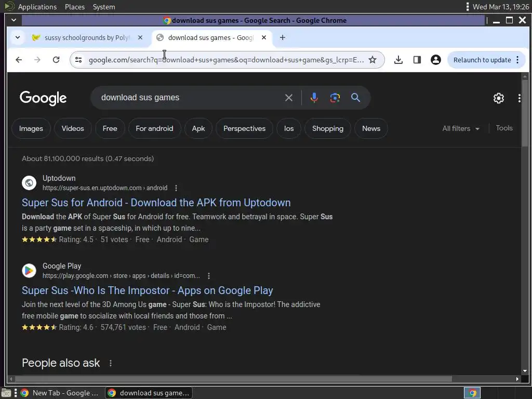The width and height of the screenshot is (532, 399).
Task: Select download sus game taskbar window
Action: pos(149,393)
